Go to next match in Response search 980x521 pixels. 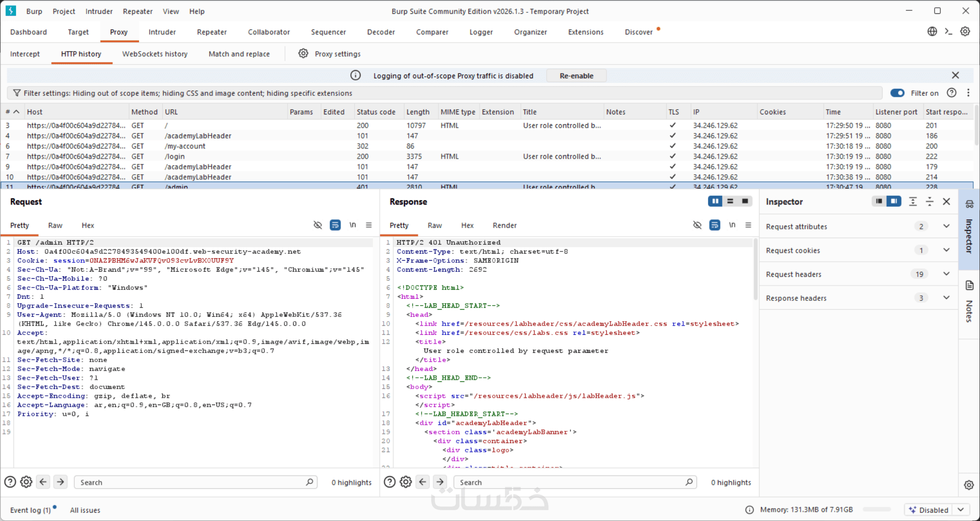440,482
